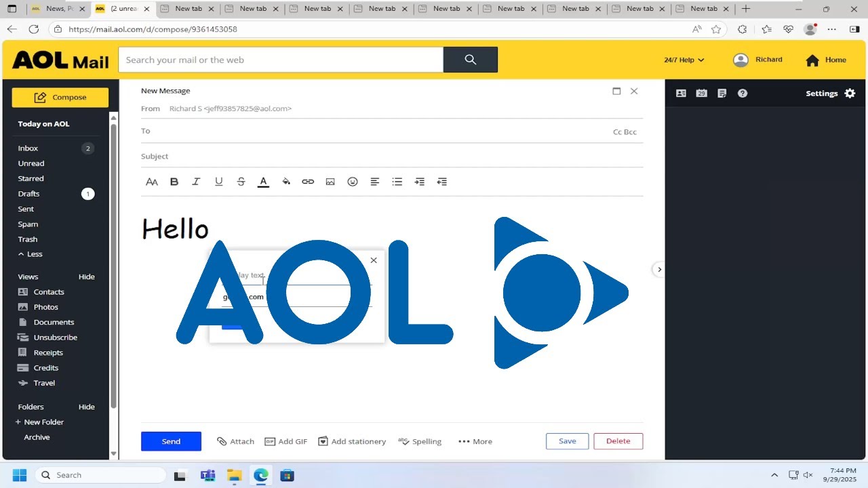The image size is (868, 488).
Task: Run the Spelling check
Action: [420, 441]
